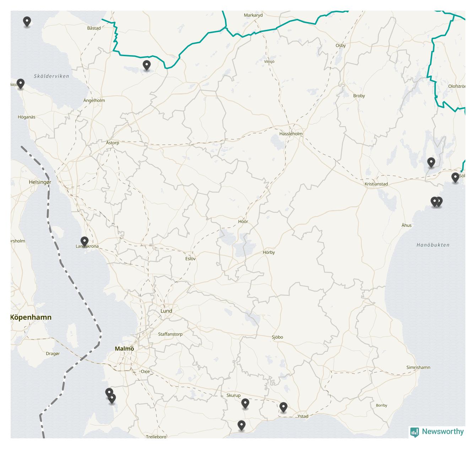
Task: Click the Hässleholm label
Action: click(x=291, y=134)
